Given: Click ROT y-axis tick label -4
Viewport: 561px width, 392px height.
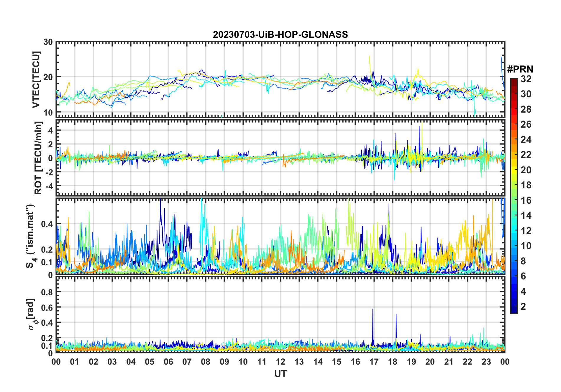Looking at the screenshot, I should [x=49, y=186].
